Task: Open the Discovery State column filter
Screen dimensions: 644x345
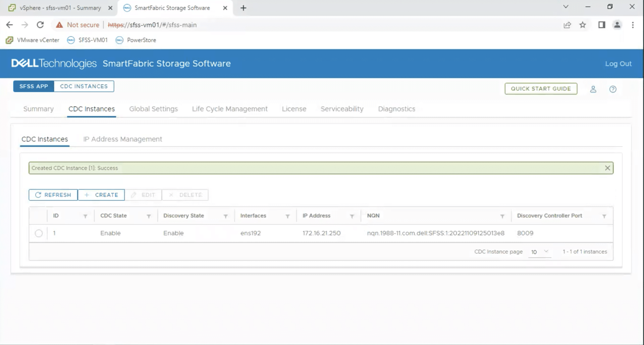Action: click(226, 216)
